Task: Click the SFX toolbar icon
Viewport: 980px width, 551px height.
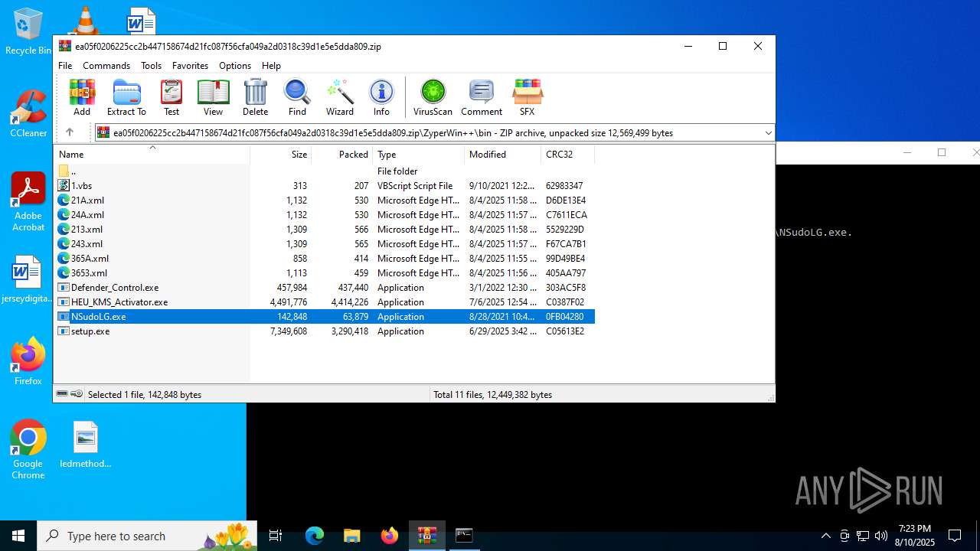Action: coord(527,97)
